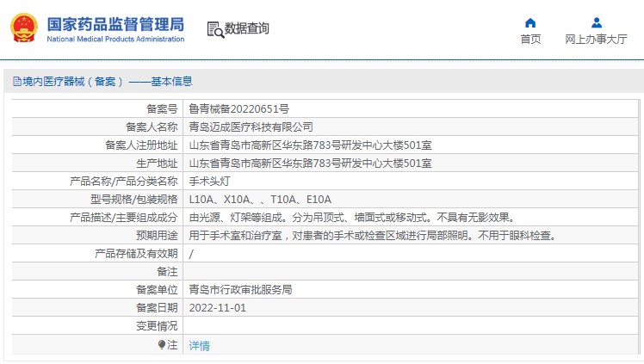Image resolution: width=644 pixels, height=364 pixels.
Task: Click the 数据查询 magnifier document icon
Action: point(214,29)
